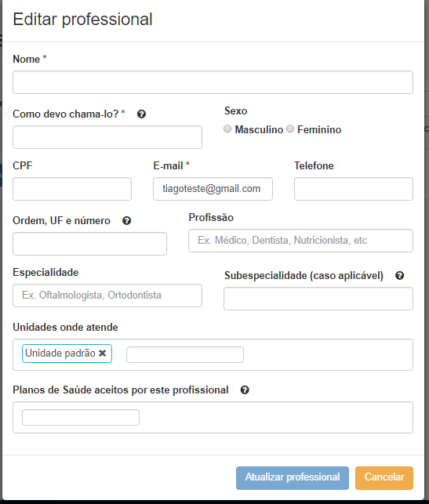
Task: Click the Atualizar professional button
Action: (x=293, y=478)
